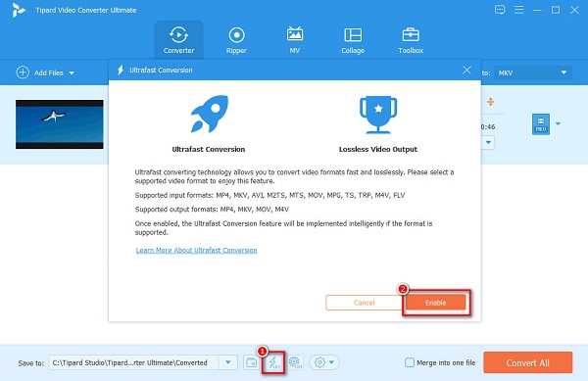
Task: Open the settings gear dropdown
Action: pyautogui.click(x=324, y=362)
